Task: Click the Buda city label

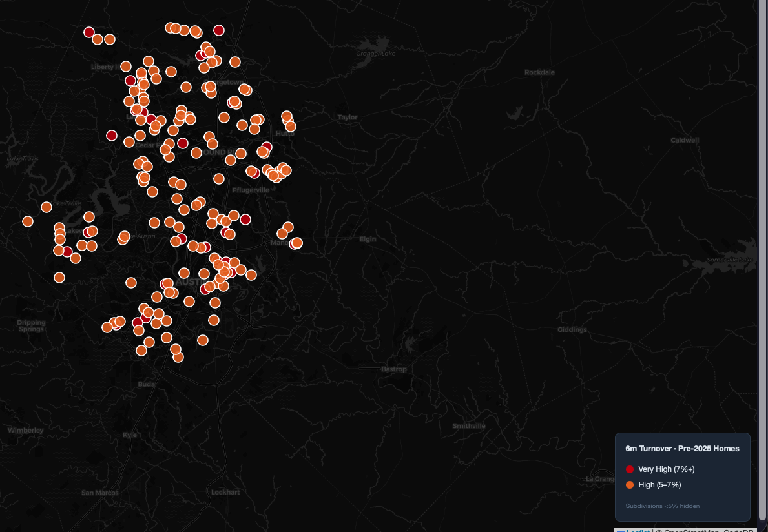Action: pos(146,384)
